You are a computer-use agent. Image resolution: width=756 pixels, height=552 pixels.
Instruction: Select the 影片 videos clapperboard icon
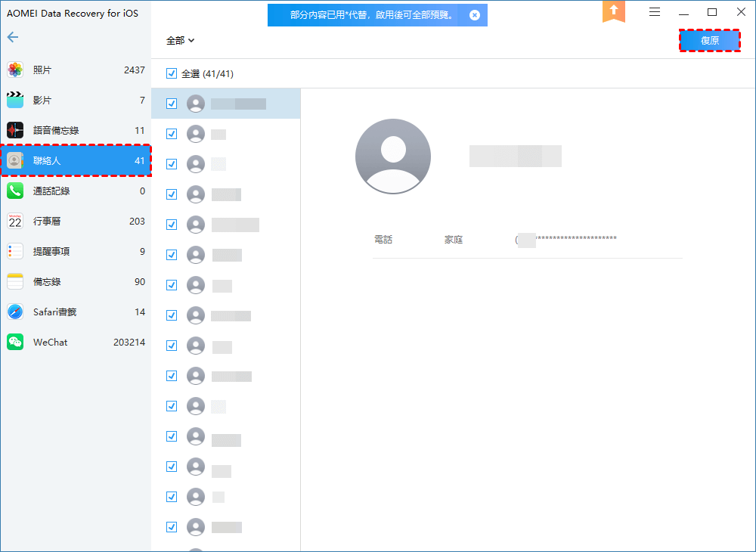[15, 101]
